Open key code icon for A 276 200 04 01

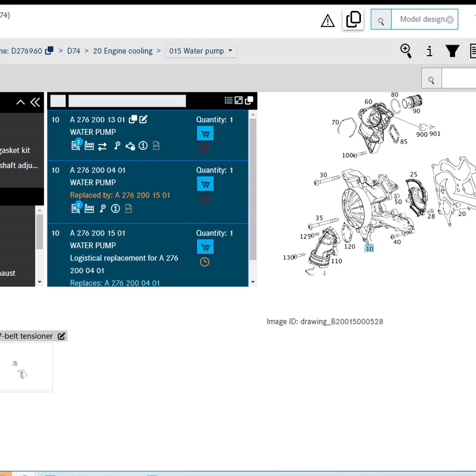(103, 209)
